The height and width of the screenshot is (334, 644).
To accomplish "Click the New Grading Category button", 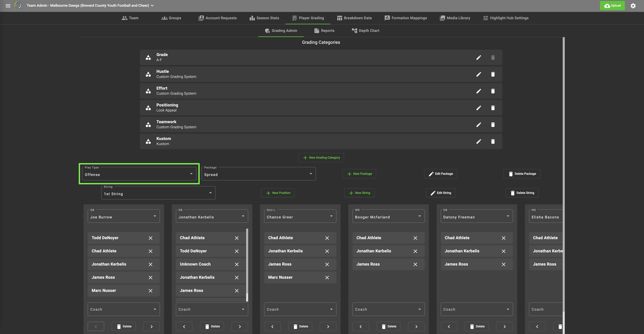I will coord(321,157).
